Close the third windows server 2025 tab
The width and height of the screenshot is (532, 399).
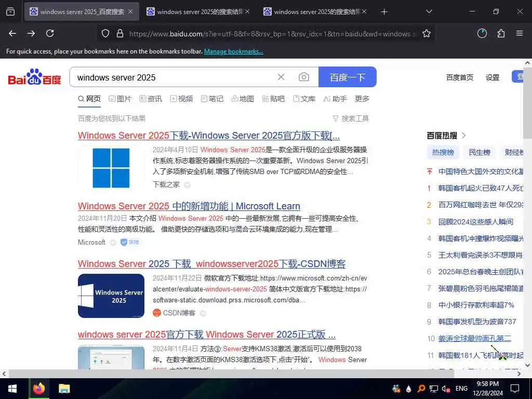click(x=364, y=11)
